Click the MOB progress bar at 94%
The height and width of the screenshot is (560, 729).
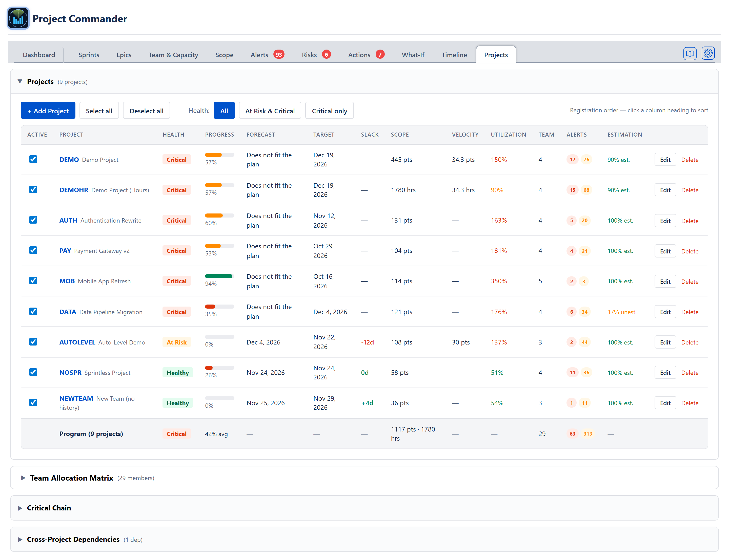click(x=219, y=276)
